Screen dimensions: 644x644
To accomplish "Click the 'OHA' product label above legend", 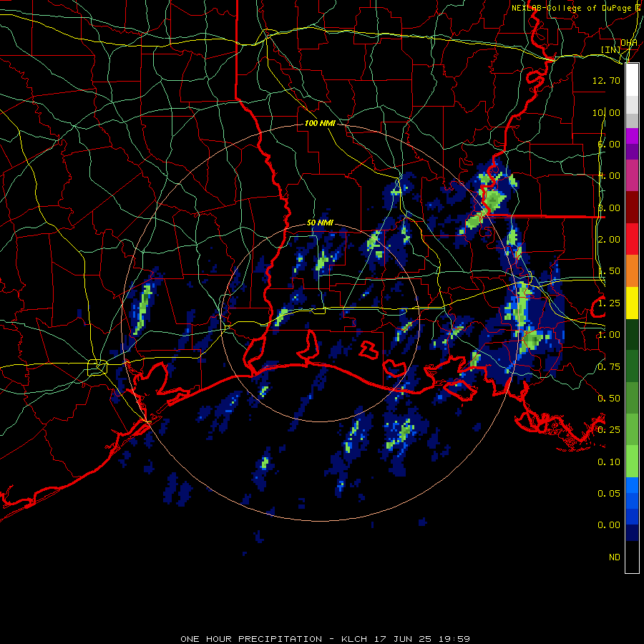I will click(x=629, y=43).
